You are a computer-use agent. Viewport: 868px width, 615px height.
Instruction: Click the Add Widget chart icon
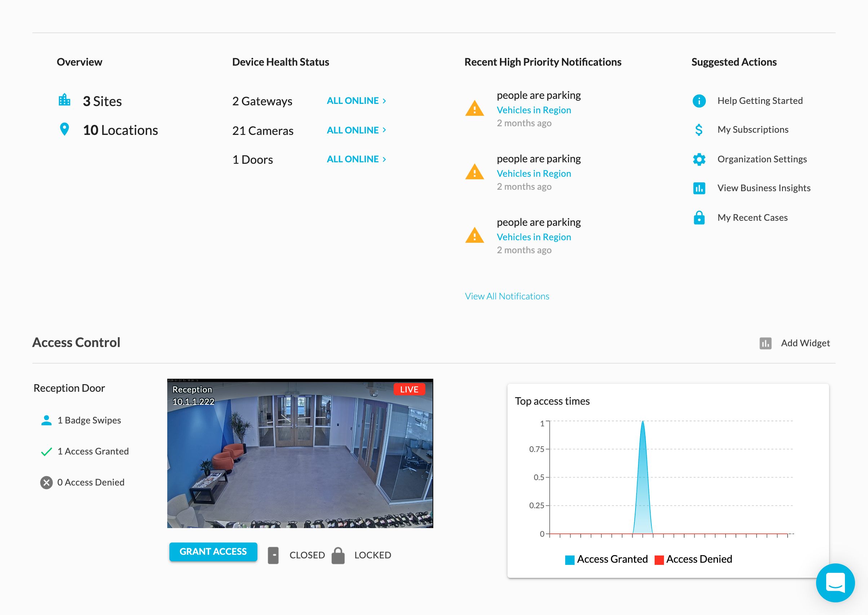click(765, 343)
